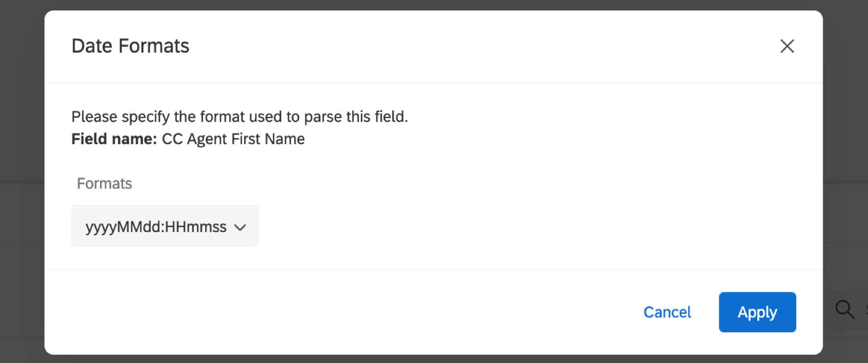Screen dimensions: 868x363
Task: Click the close icon in the dialog header
Action: coord(787,46)
